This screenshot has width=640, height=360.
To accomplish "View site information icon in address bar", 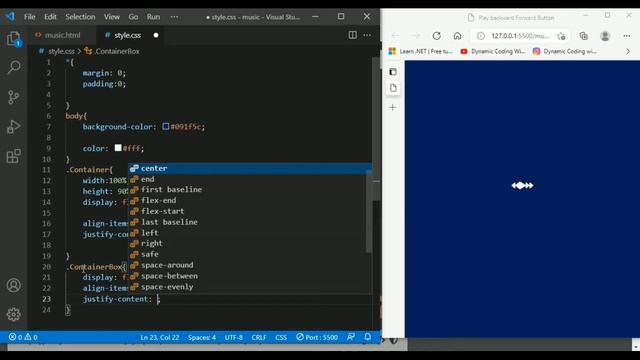I will click(x=481, y=36).
